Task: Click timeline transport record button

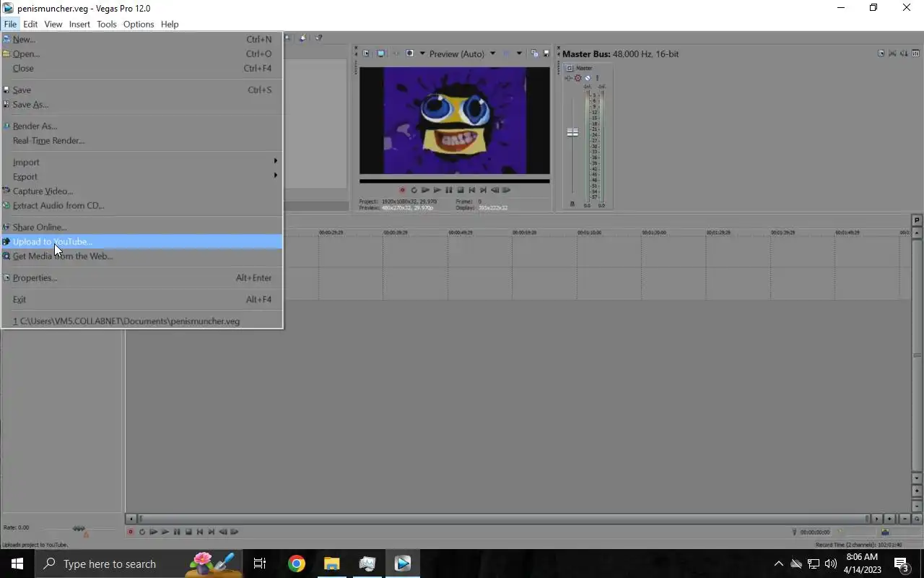Action: pos(131,532)
